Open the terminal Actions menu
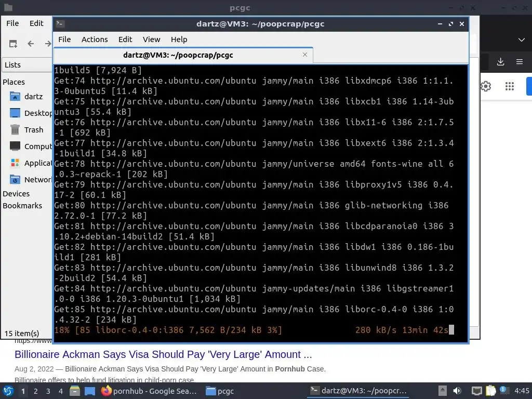This screenshot has height=399, width=532. (x=95, y=39)
